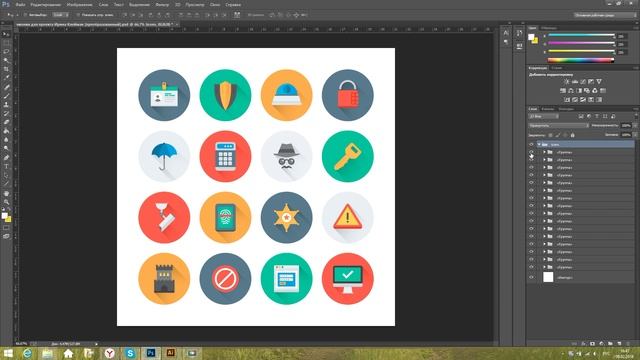
Task: Switch to the Каналы tab
Action: point(547,109)
